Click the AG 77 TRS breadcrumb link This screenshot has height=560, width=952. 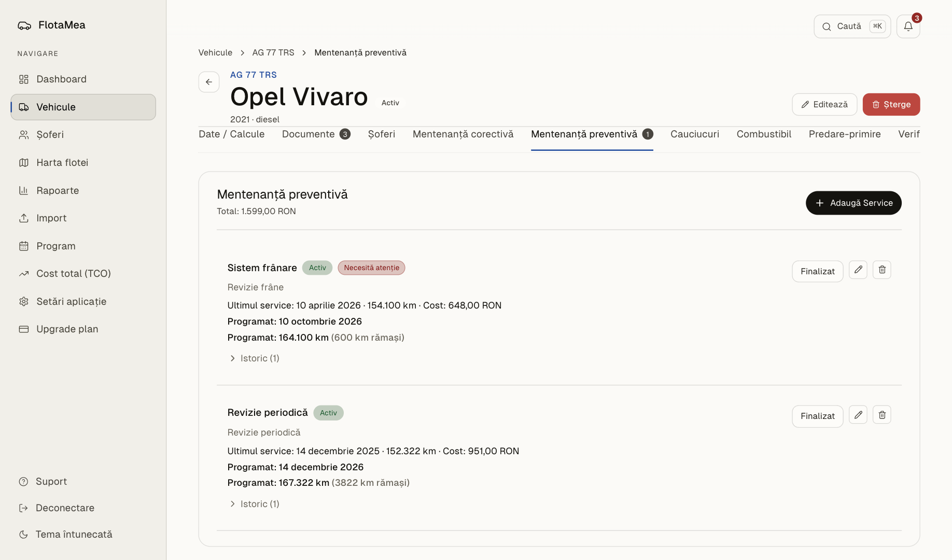(273, 52)
